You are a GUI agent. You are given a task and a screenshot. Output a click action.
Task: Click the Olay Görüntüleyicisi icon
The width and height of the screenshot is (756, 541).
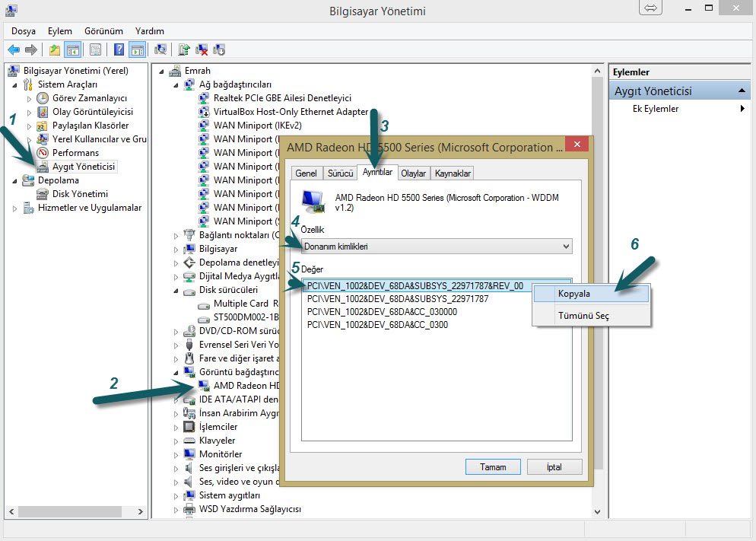click(x=43, y=112)
